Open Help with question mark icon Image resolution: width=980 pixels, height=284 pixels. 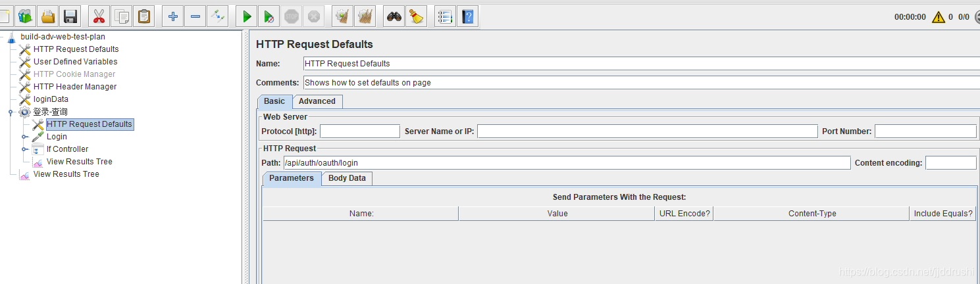[468, 16]
